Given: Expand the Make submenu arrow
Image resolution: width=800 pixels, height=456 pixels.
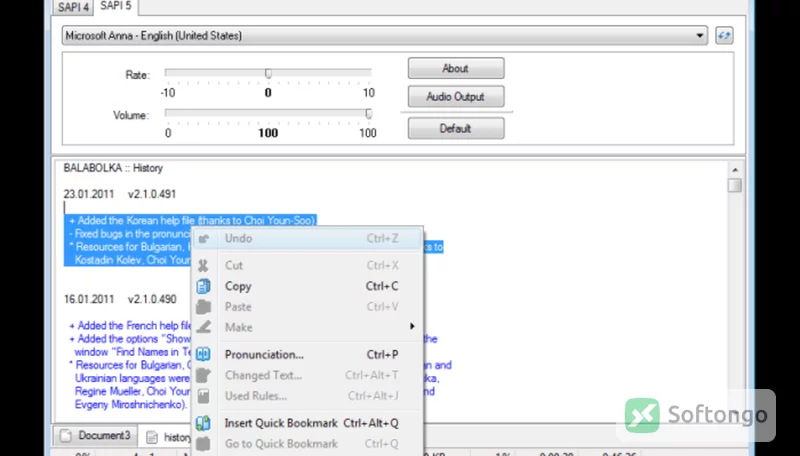Looking at the screenshot, I should [412, 326].
